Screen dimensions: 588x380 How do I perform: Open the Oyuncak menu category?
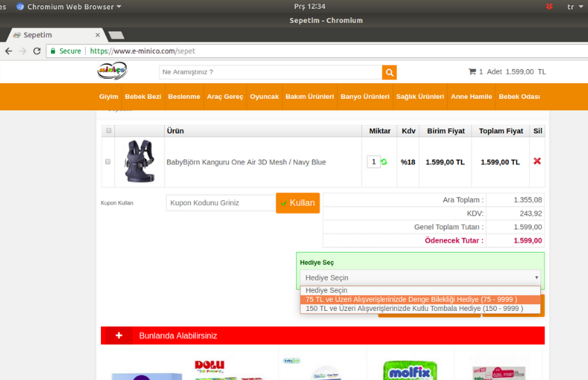pos(264,97)
